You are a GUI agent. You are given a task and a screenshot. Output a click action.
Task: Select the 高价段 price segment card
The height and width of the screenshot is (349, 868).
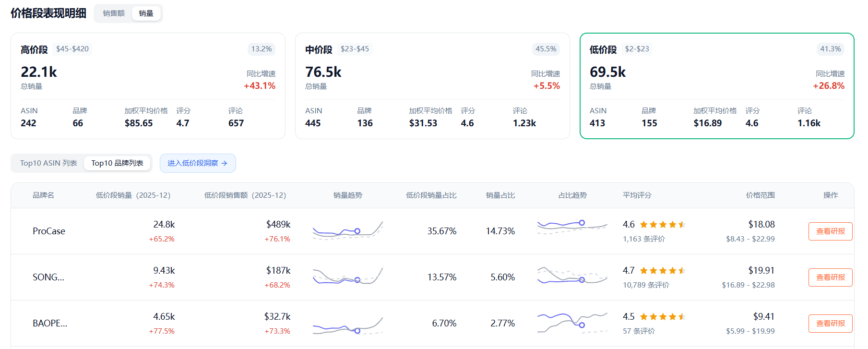pyautogui.click(x=148, y=86)
